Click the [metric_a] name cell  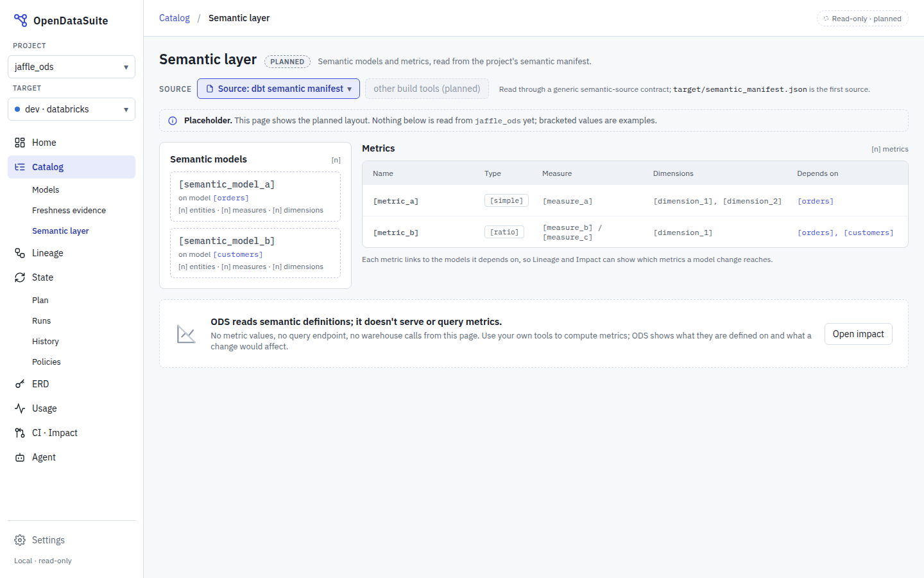(x=396, y=201)
